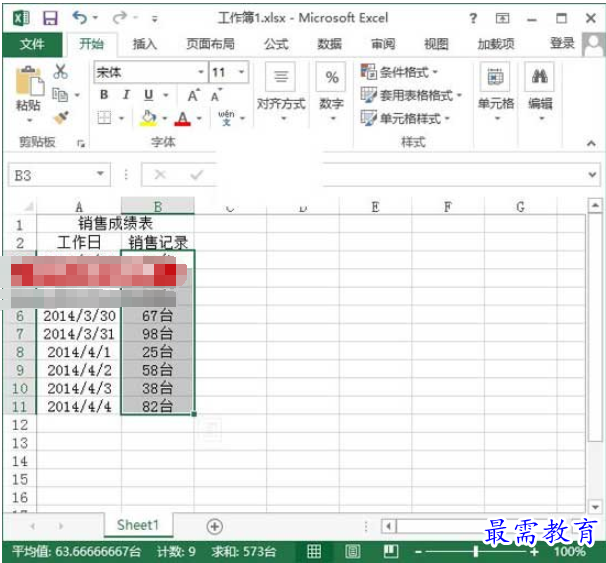
Task: Open the Editing (编辑) binoculars group
Action: [540, 91]
